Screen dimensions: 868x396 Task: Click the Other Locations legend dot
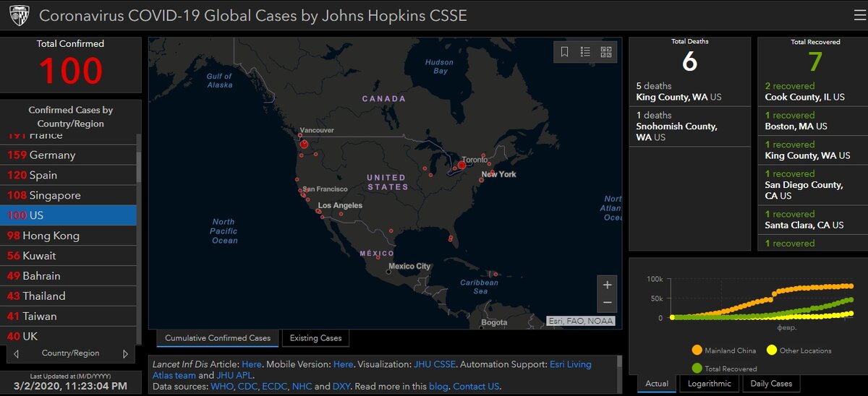(x=771, y=350)
